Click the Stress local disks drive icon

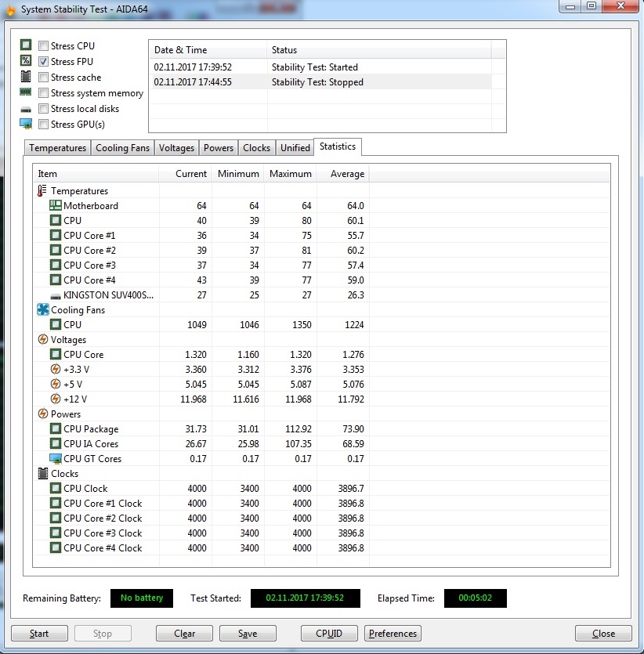26,110
